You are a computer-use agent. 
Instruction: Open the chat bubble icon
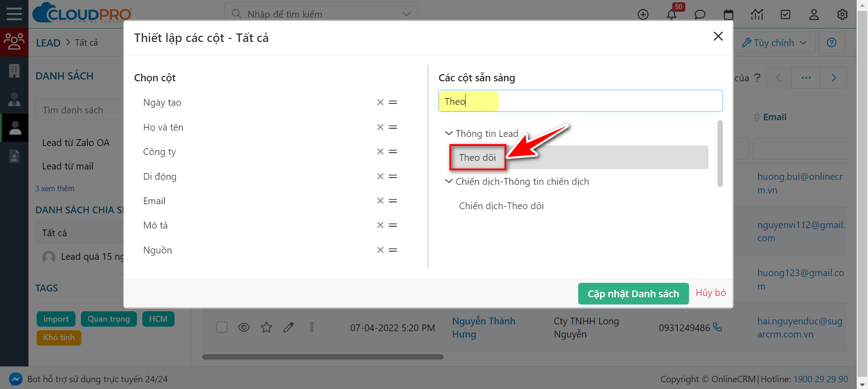tap(700, 14)
